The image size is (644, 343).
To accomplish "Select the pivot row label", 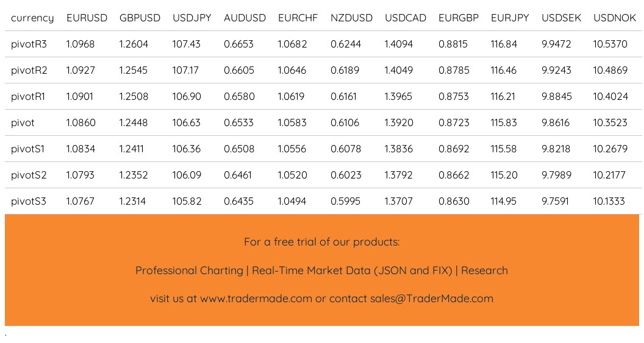I will (23, 123).
